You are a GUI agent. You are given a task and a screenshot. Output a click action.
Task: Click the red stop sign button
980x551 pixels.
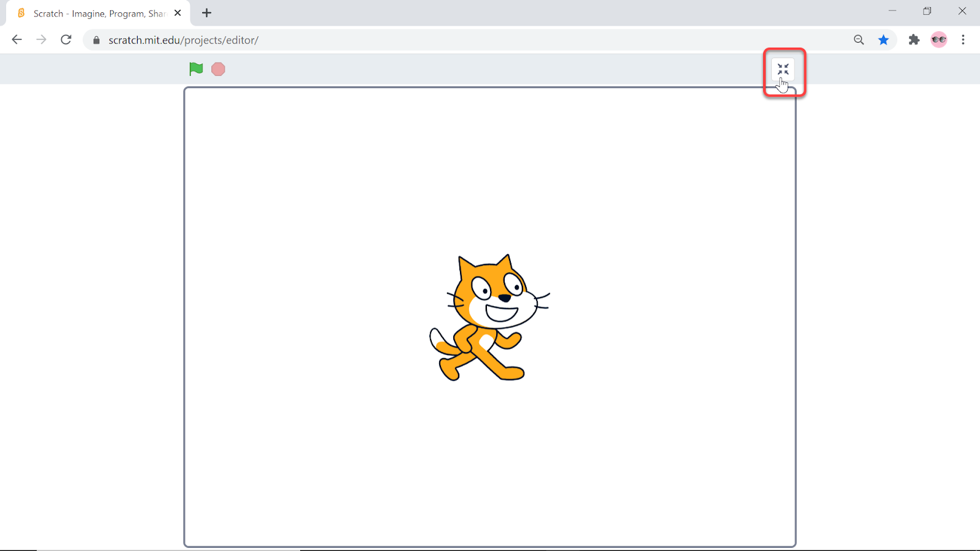click(x=218, y=69)
